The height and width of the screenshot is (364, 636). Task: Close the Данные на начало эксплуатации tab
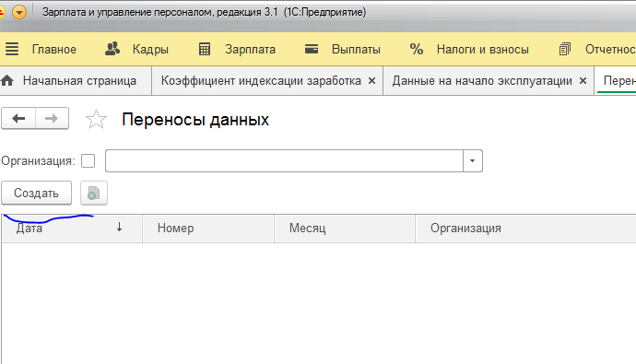click(583, 81)
